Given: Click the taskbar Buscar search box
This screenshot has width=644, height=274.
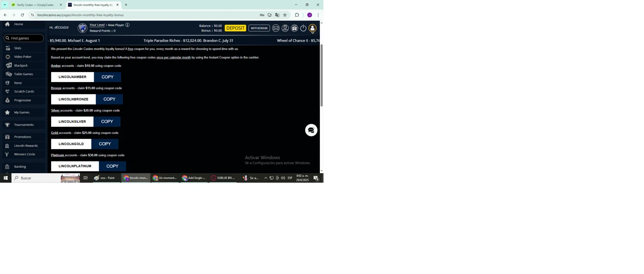Looking at the screenshot, I should coord(46,178).
